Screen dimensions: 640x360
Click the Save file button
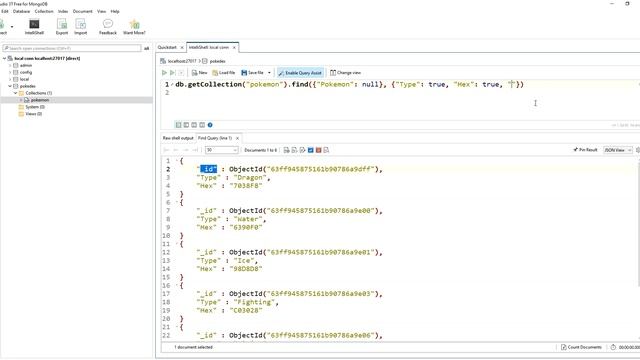[253, 73]
